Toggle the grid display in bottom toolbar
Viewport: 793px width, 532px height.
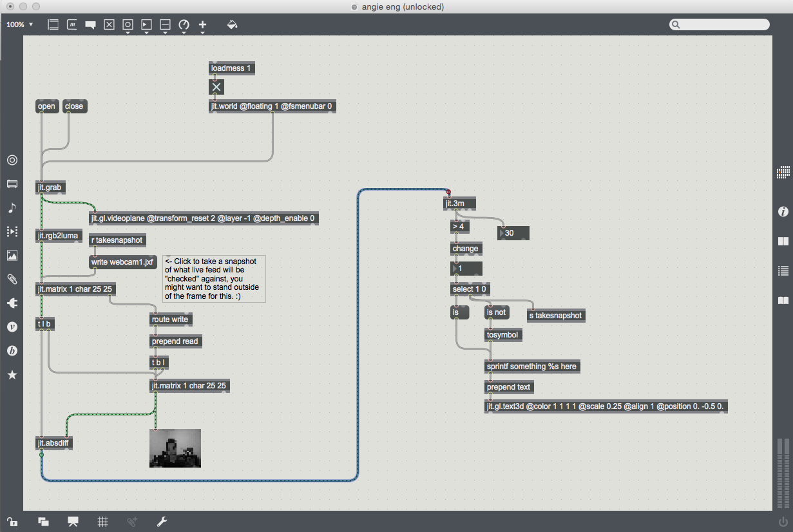click(102, 522)
